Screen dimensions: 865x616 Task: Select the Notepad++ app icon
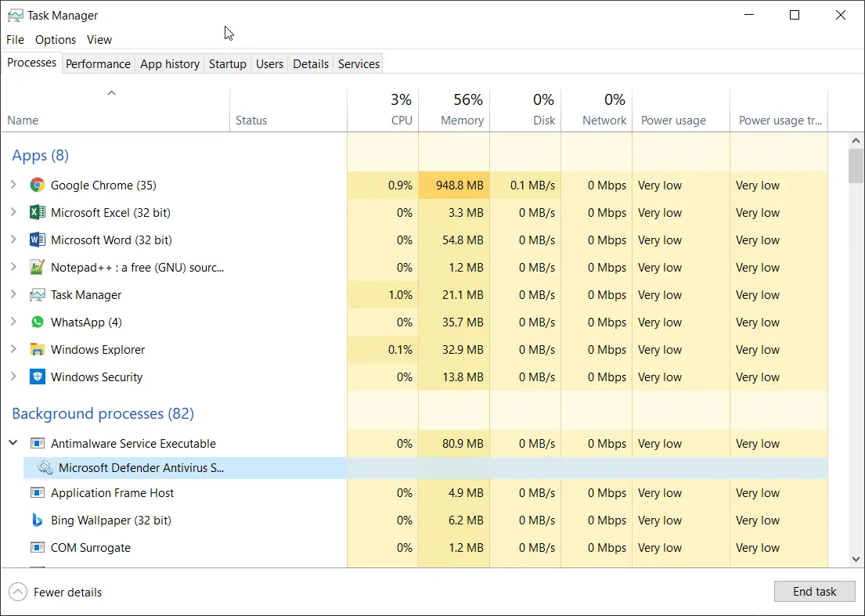click(x=37, y=268)
